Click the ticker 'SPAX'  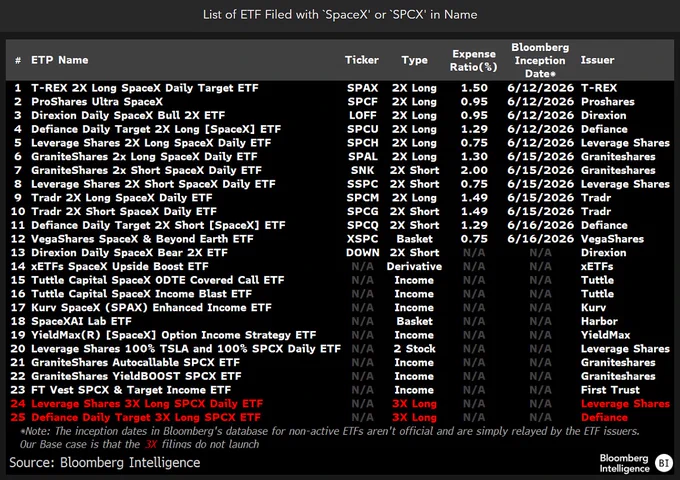tap(362, 88)
